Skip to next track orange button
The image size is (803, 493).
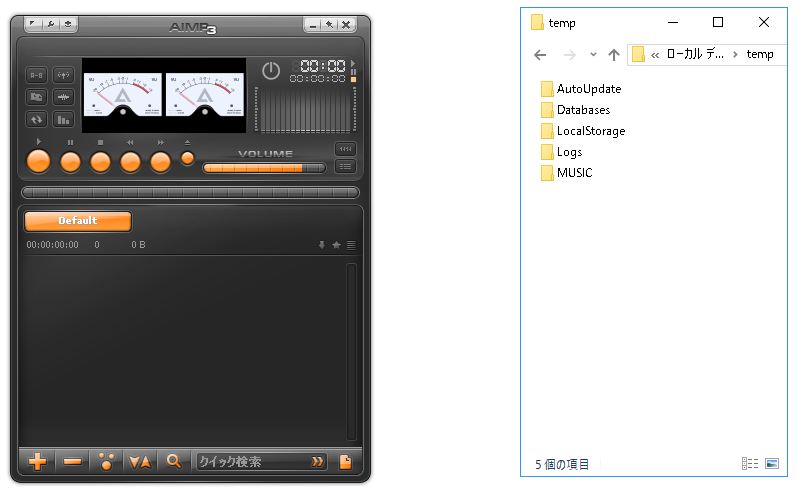pos(160,162)
